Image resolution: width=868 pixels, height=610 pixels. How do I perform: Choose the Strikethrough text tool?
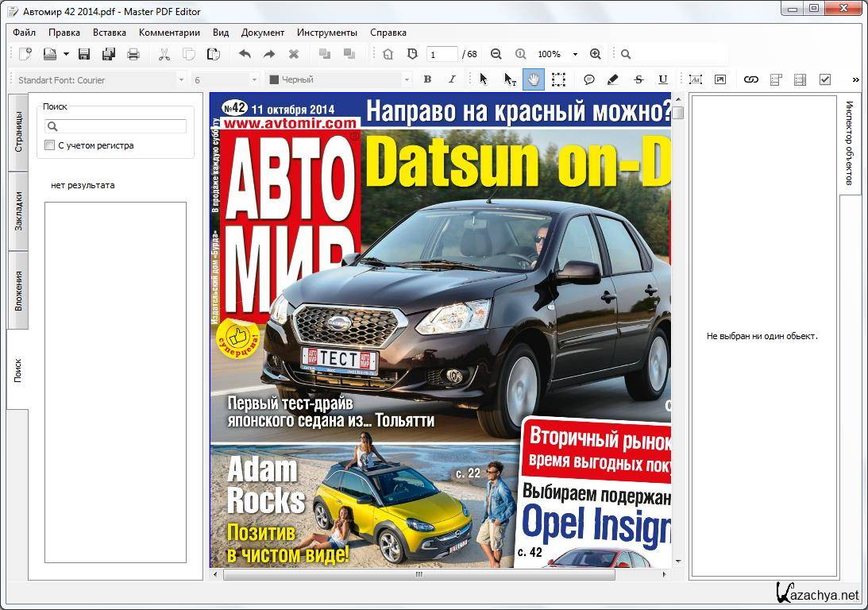tap(638, 79)
